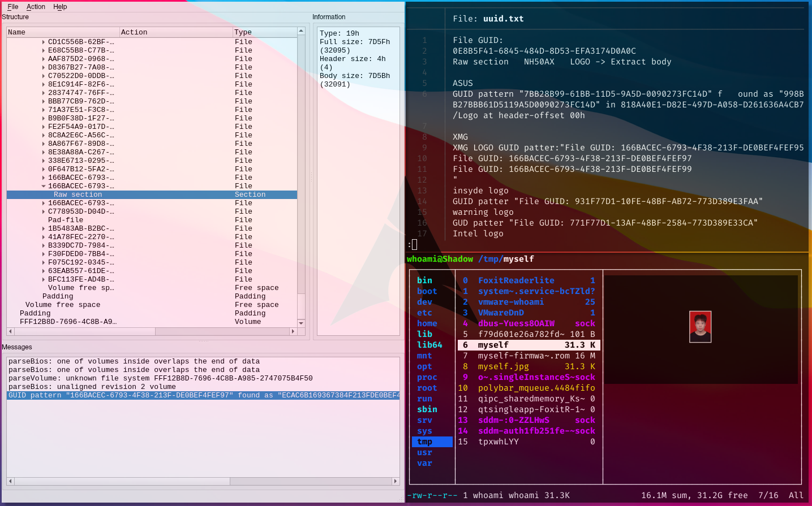
Task: Select the Raw section tree row
Action: coord(78,194)
